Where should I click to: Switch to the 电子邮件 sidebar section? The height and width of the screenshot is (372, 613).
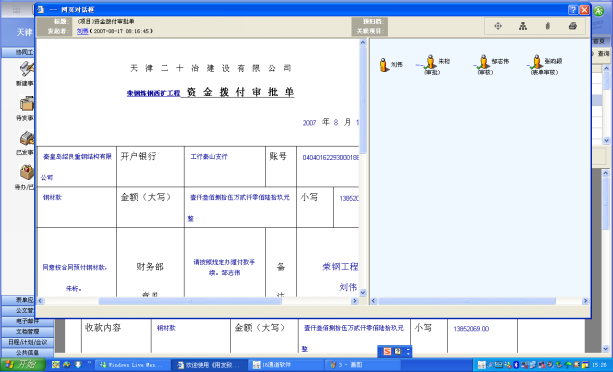pos(27,321)
